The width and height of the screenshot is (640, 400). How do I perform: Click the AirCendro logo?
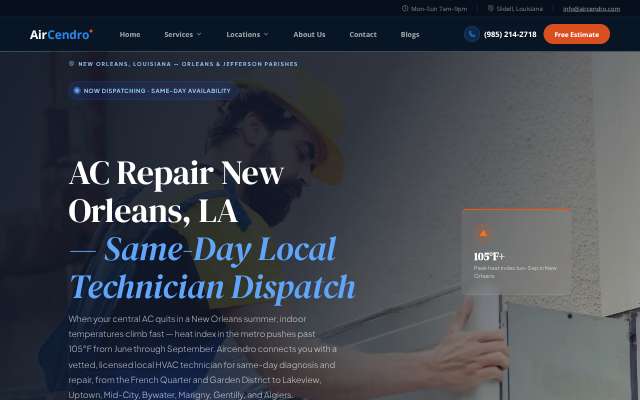[61, 34]
